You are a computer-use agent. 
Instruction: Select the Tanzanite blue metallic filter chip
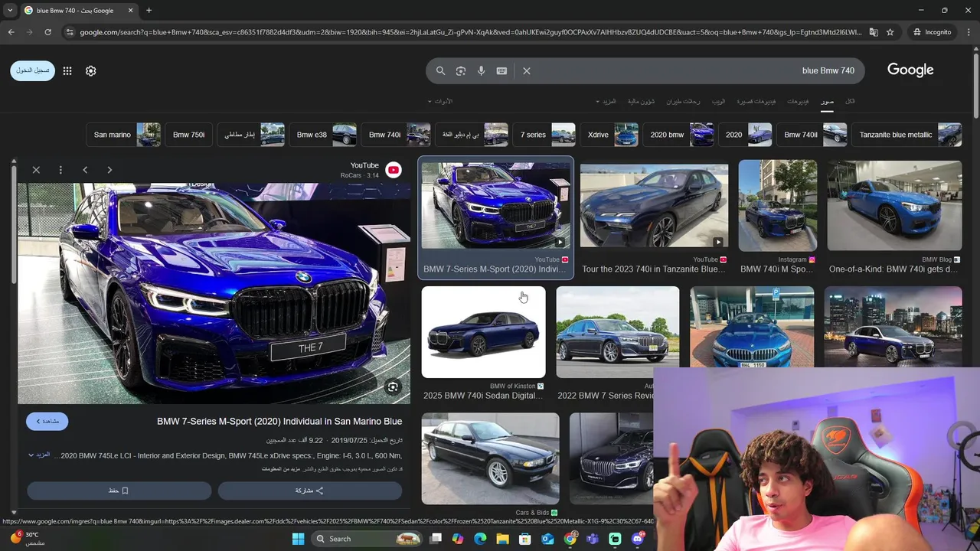click(x=906, y=135)
